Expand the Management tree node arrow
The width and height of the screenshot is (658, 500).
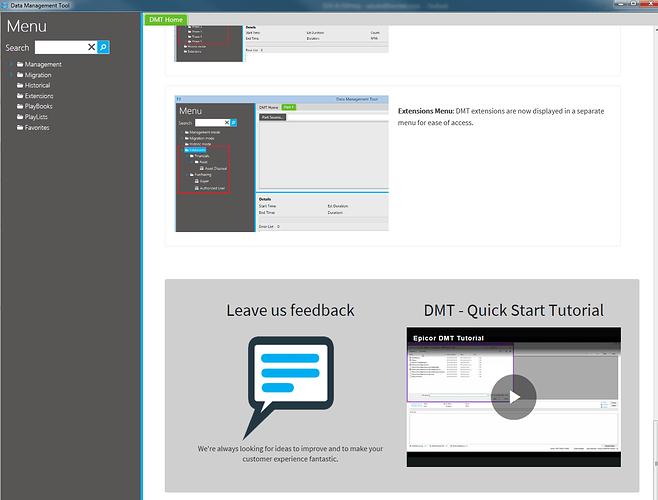[11, 64]
